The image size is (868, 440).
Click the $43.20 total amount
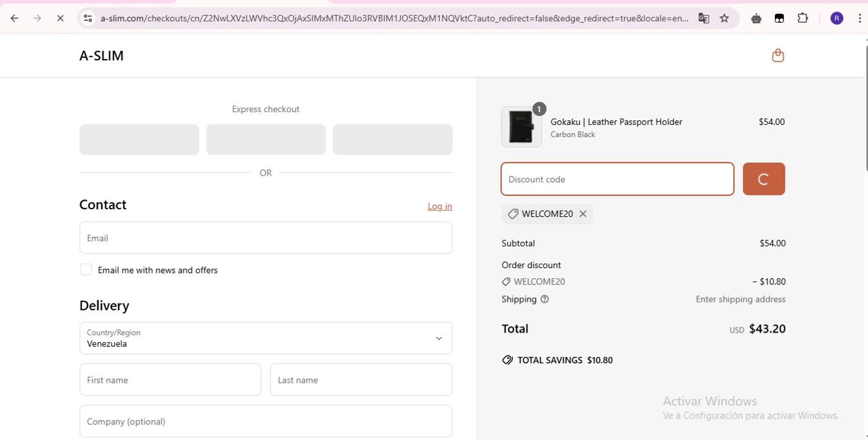(767, 329)
